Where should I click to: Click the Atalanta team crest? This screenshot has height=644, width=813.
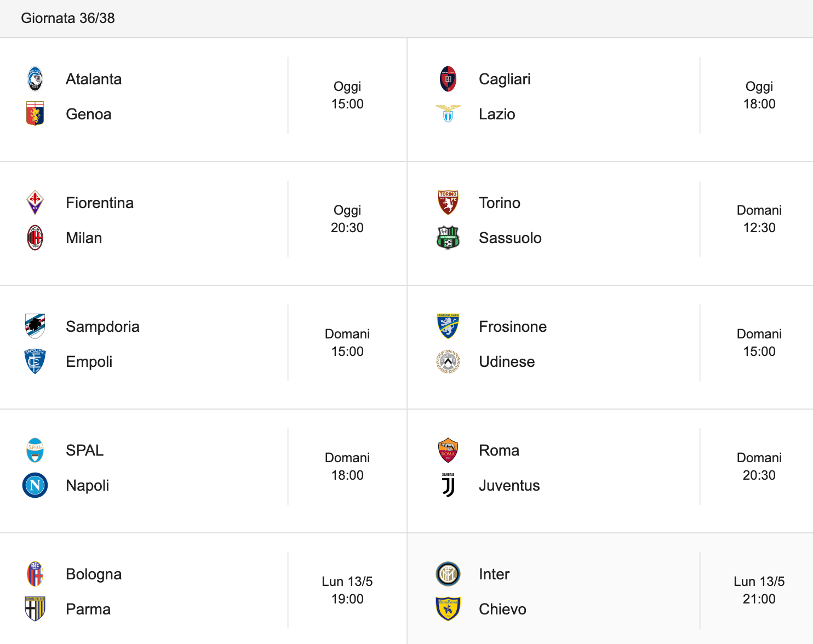point(35,79)
